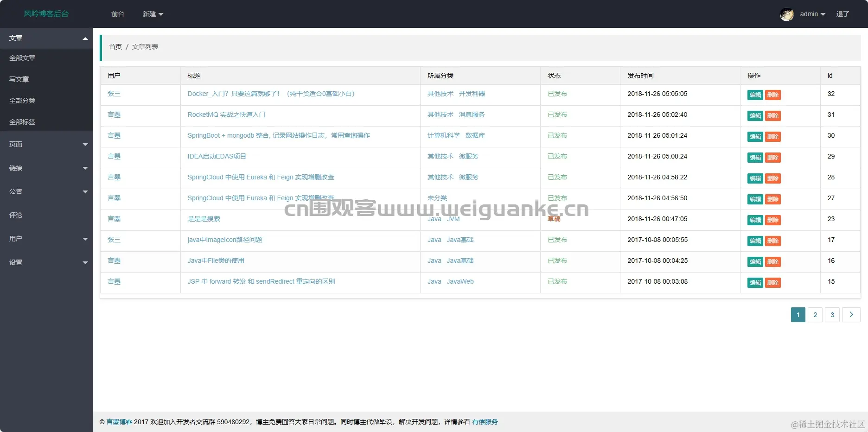Image resolution: width=868 pixels, height=432 pixels.
Task: Open the JSP 中 forward 转发 title link
Action: (261, 281)
